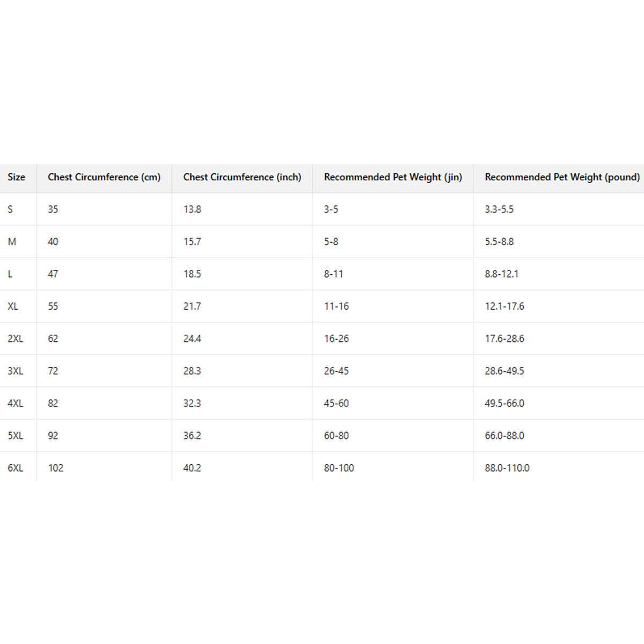Click the Chest Circumference (inch) header

(x=242, y=177)
